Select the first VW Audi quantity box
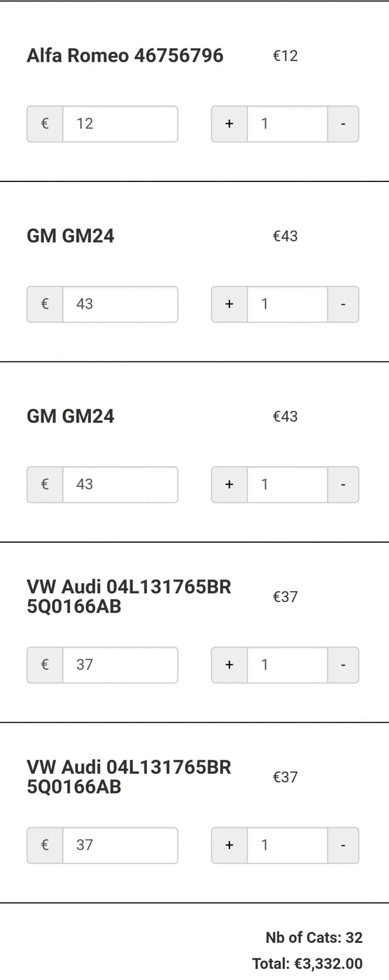The width and height of the screenshot is (389, 980). click(x=287, y=665)
